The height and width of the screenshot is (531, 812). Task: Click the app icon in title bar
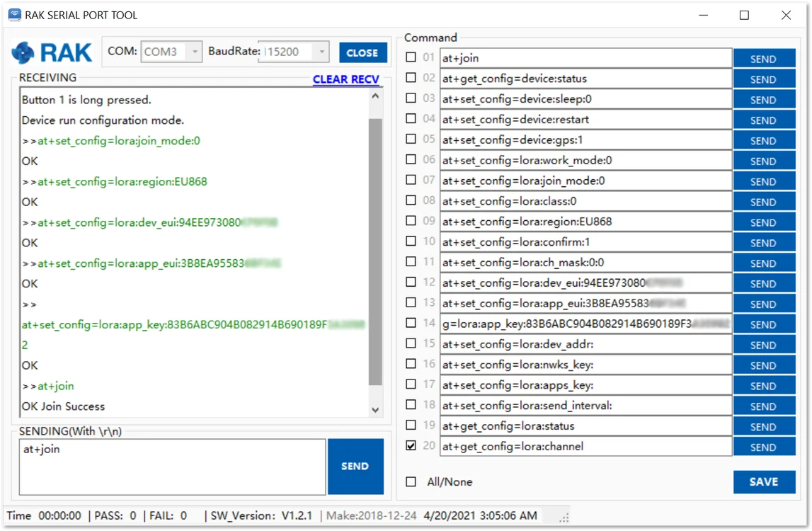[14, 14]
